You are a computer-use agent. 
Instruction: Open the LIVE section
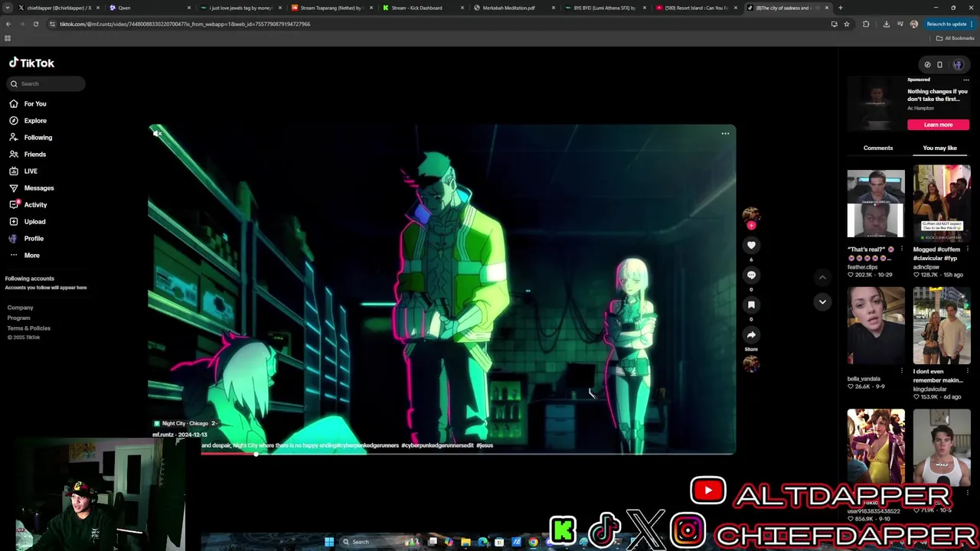click(31, 171)
